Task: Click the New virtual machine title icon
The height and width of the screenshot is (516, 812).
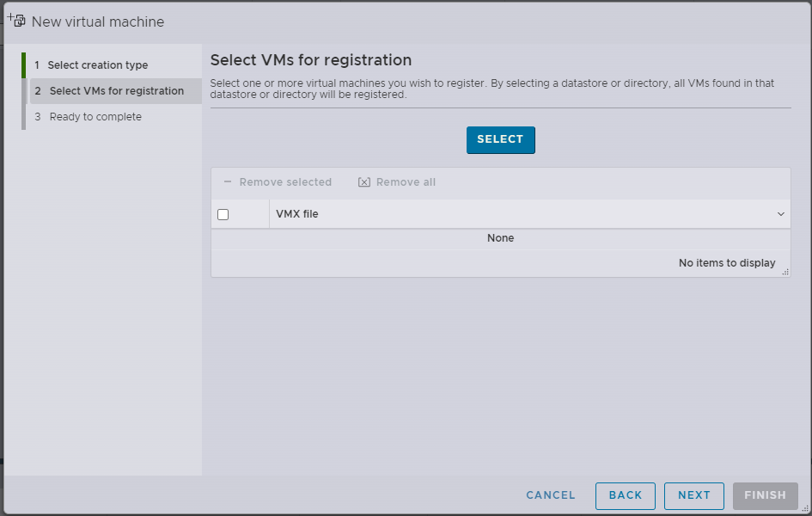Action: tap(16, 21)
